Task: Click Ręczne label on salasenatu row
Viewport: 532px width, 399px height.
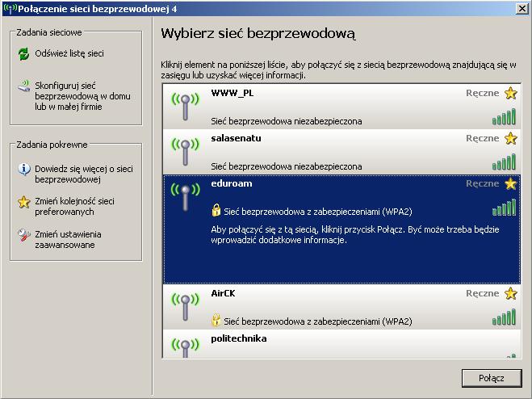Action: pos(483,138)
